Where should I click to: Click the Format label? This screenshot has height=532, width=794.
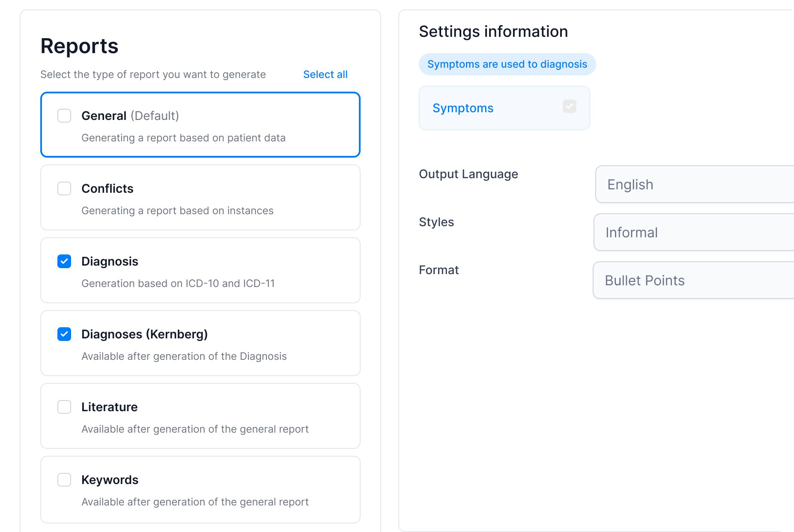pos(439,270)
